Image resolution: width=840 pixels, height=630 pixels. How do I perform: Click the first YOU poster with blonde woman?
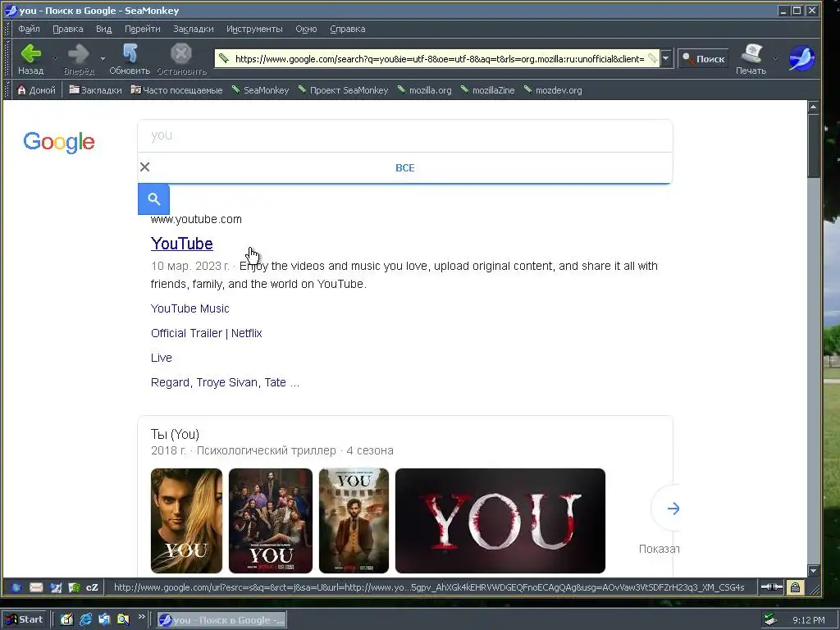[x=186, y=521]
